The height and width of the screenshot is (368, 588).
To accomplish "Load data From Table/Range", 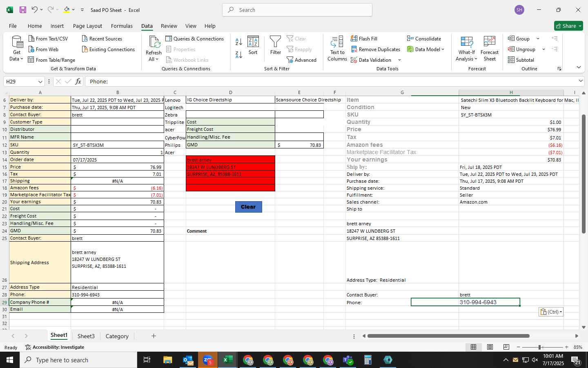I will click(x=52, y=60).
